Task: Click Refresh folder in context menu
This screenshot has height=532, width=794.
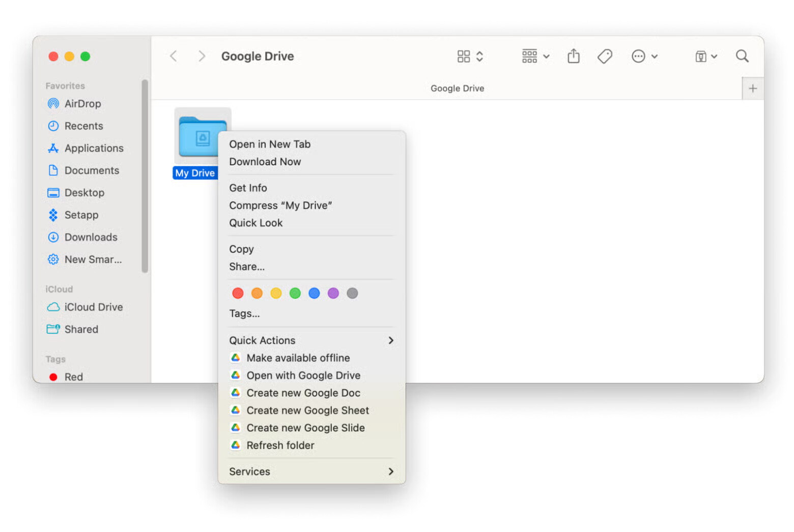Action: tap(280, 446)
